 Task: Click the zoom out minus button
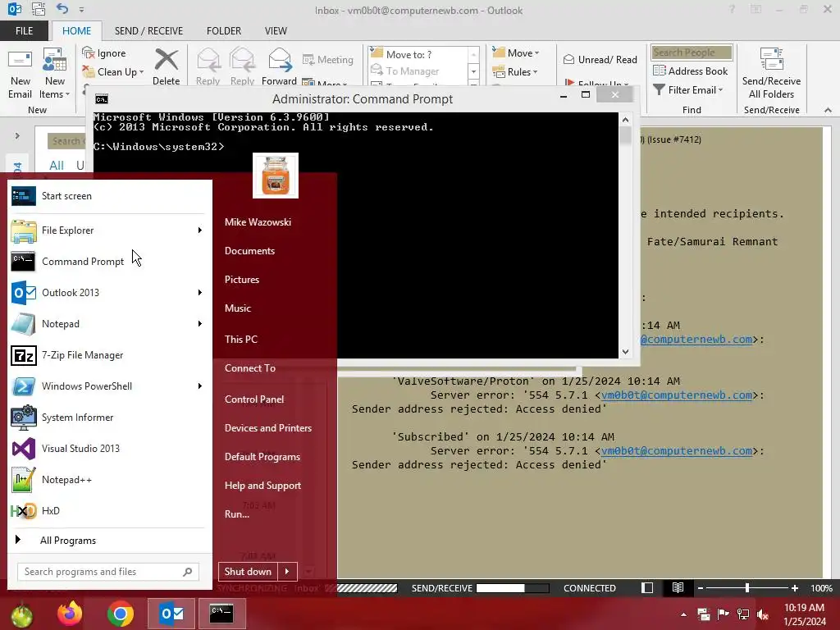(x=700, y=587)
